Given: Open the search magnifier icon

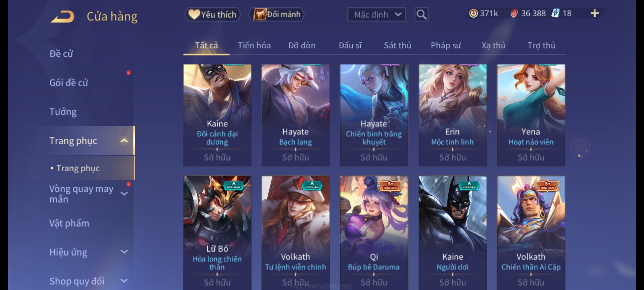Looking at the screenshot, I should tap(421, 15).
